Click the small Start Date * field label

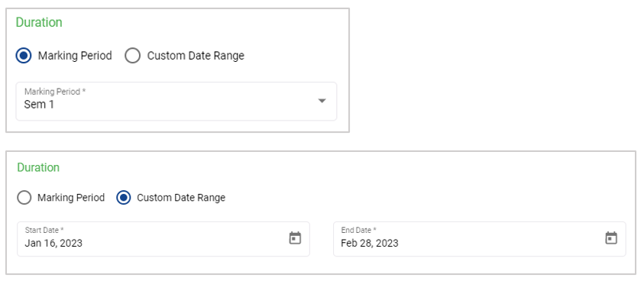pyautogui.click(x=44, y=230)
